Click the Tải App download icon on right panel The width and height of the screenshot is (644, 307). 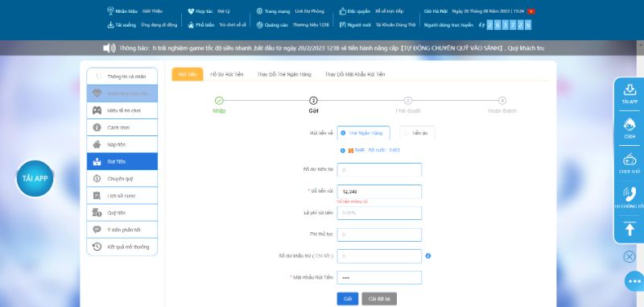(x=630, y=89)
